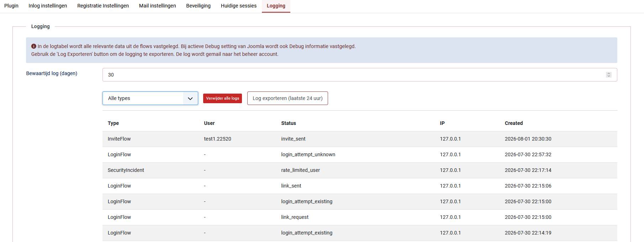Click timestamp 2026-07-30 22:17:14
644x242 pixels.
(528, 170)
